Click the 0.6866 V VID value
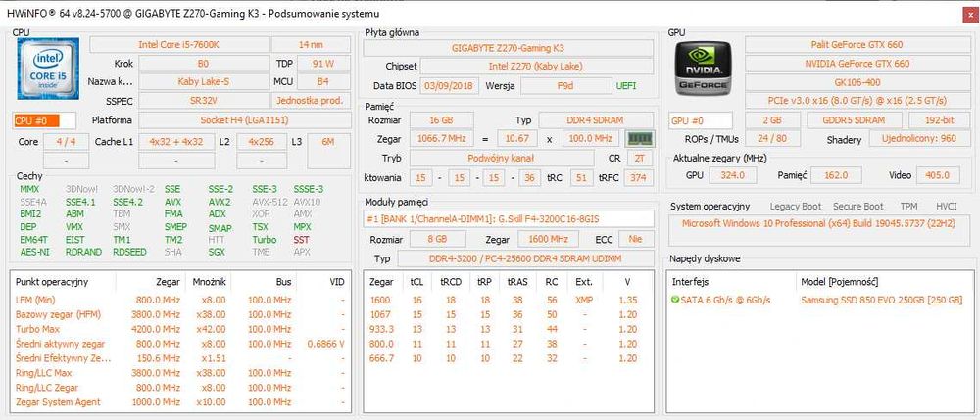The height and width of the screenshot is (420, 980). tap(325, 344)
